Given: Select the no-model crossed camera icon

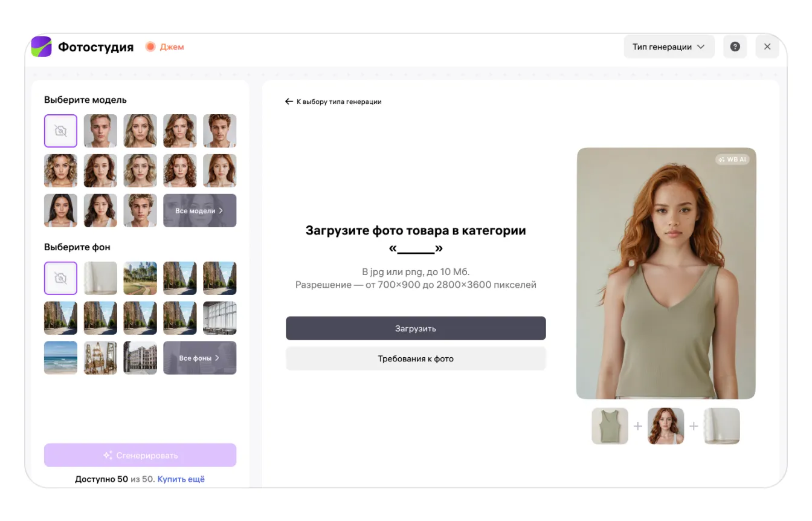Looking at the screenshot, I should [60, 131].
